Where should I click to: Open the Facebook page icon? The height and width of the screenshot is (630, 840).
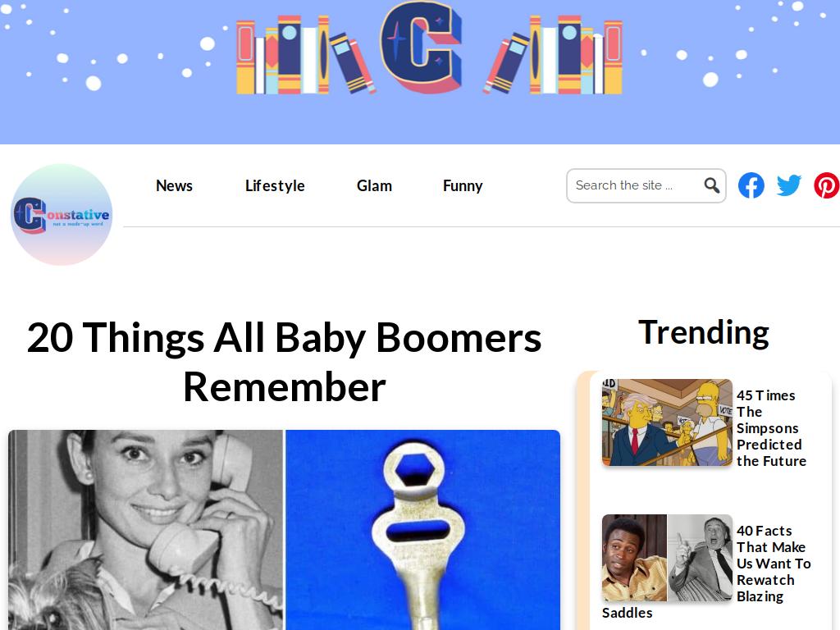751,185
